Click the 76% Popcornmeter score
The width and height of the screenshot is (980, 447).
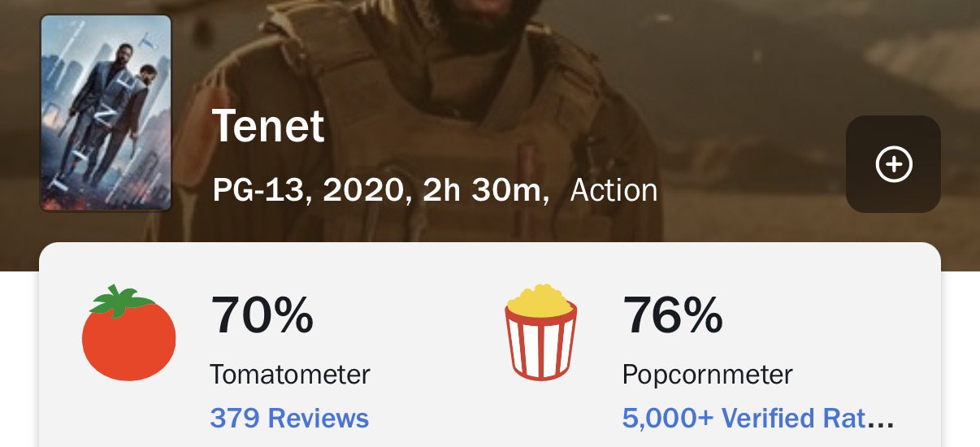tap(673, 315)
